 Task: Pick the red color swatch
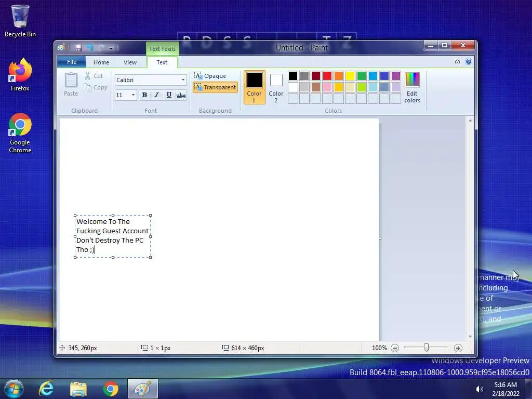(x=327, y=76)
